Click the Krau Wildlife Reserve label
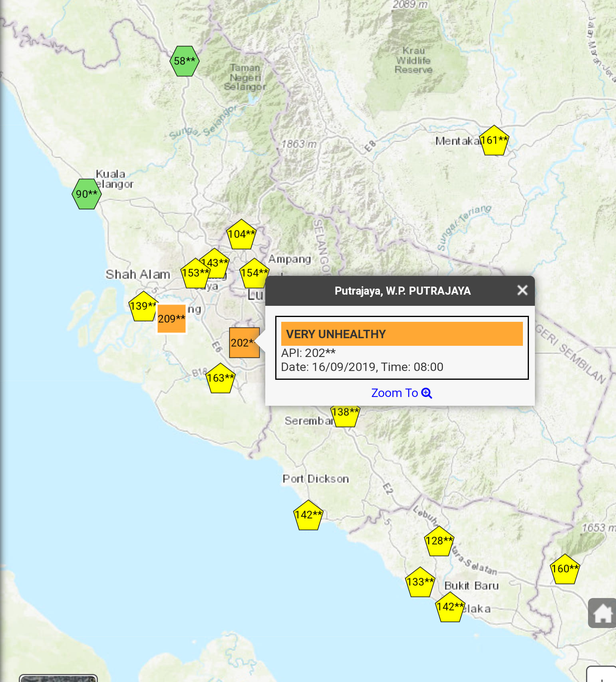Viewport: 616px width, 682px height. point(413,60)
